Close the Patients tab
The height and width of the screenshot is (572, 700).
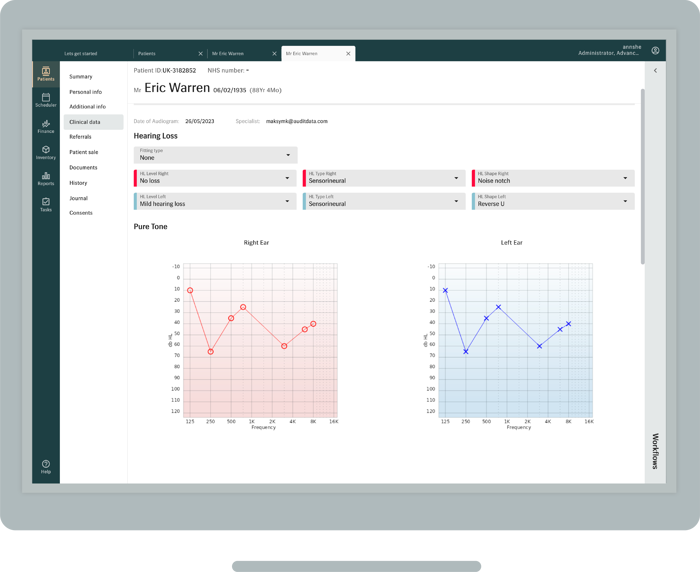[x=200, y=54]
